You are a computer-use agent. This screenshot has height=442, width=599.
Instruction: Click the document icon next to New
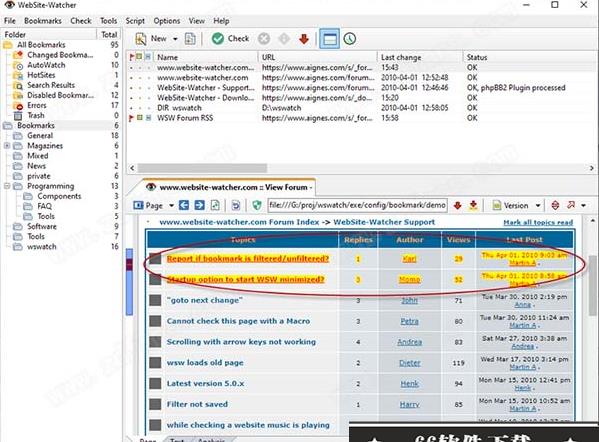(x=190, y=39)
